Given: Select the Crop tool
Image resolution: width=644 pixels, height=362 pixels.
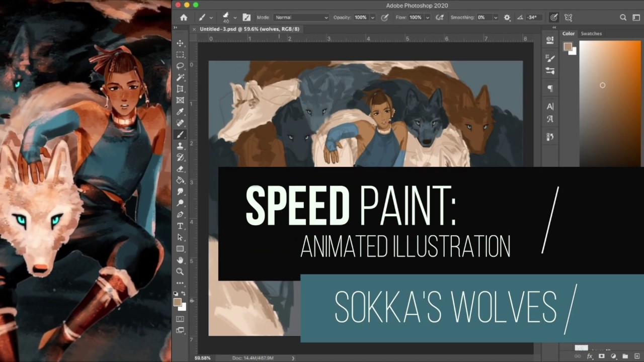Looking at the screenshot, I should [180, 89].
